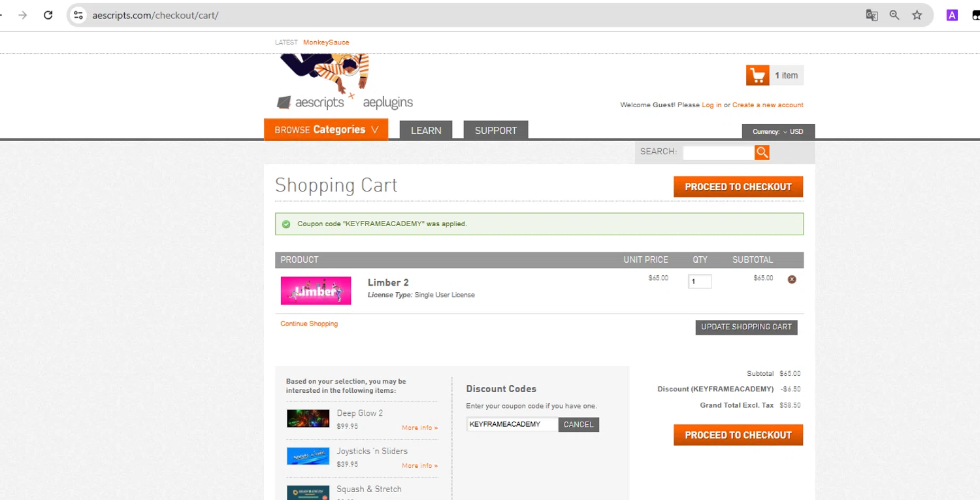The height and width of the screenshot is (500, 980).
Task: Click the bottom Proceed to Checkout button
Action: tap(738, 435)
